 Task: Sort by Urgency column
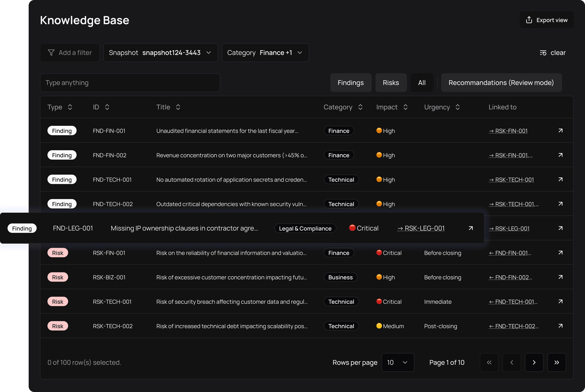point(457,107)
